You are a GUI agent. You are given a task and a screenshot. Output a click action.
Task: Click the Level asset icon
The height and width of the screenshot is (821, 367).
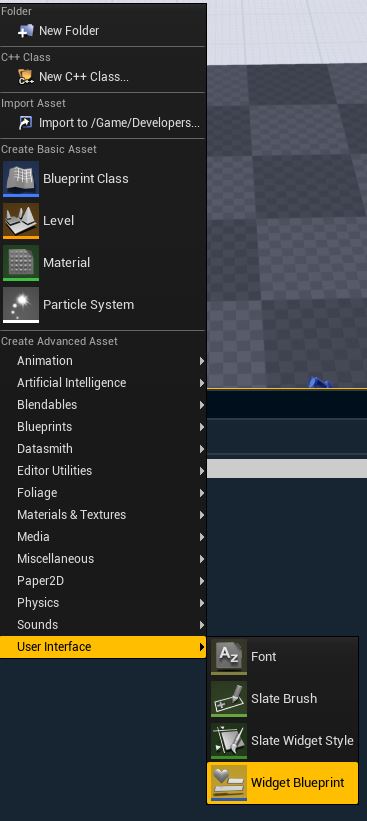(x=21, y=220)
